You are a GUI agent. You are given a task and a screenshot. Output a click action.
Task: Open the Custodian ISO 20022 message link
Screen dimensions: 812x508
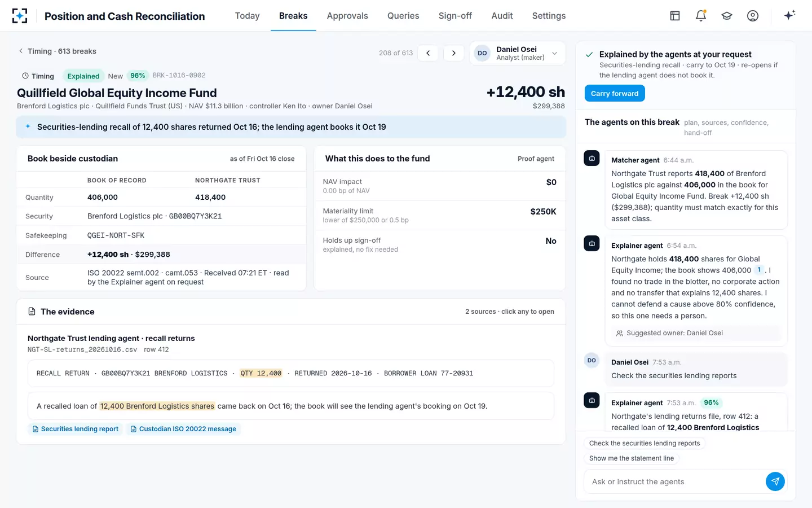pos(183,429)
